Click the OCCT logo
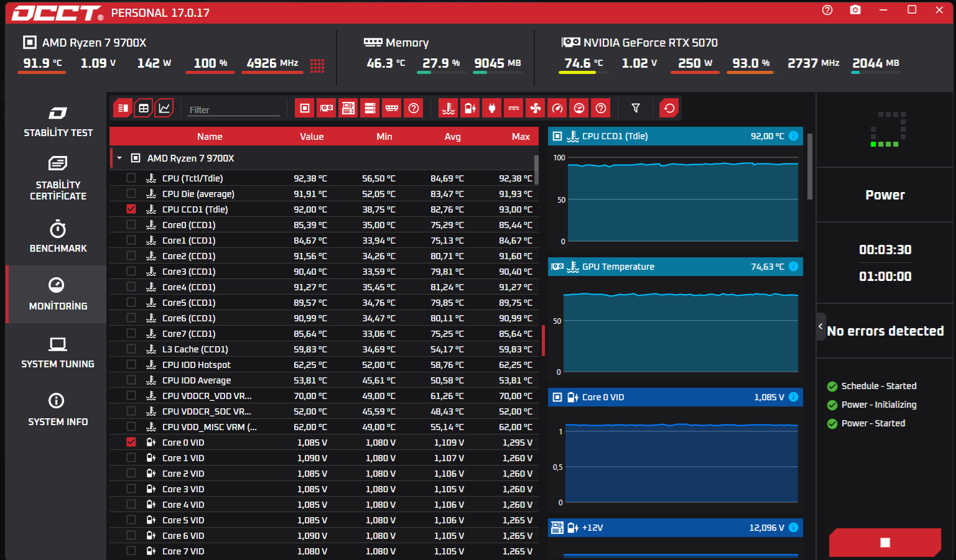Image resolution: width=956 pixels, height=560 pixels. [57, 13]
